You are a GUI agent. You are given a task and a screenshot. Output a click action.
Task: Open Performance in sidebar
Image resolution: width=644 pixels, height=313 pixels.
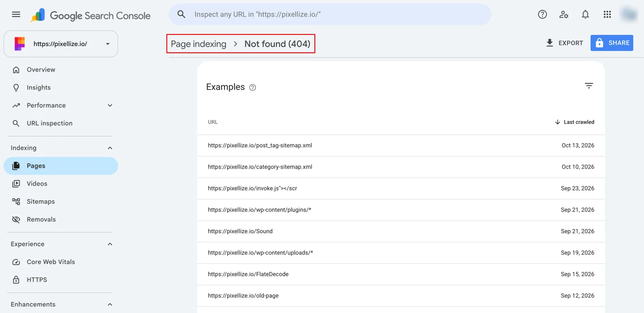tap(61, 106)
